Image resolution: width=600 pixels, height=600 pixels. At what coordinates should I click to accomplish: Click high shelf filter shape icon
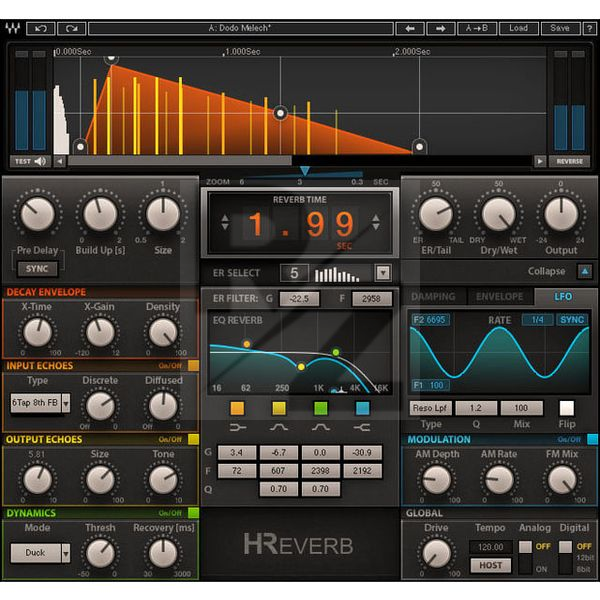click(362, 427)
